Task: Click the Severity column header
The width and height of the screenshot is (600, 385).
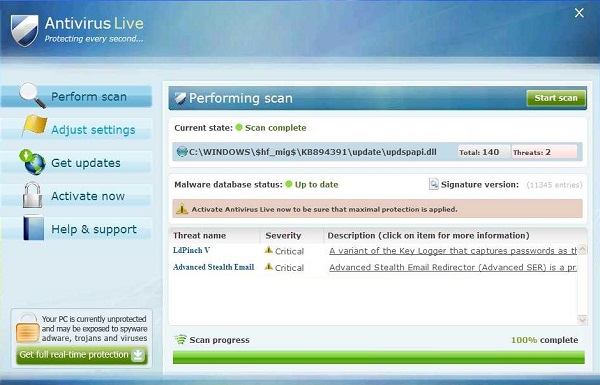Action: click(283, 235)
